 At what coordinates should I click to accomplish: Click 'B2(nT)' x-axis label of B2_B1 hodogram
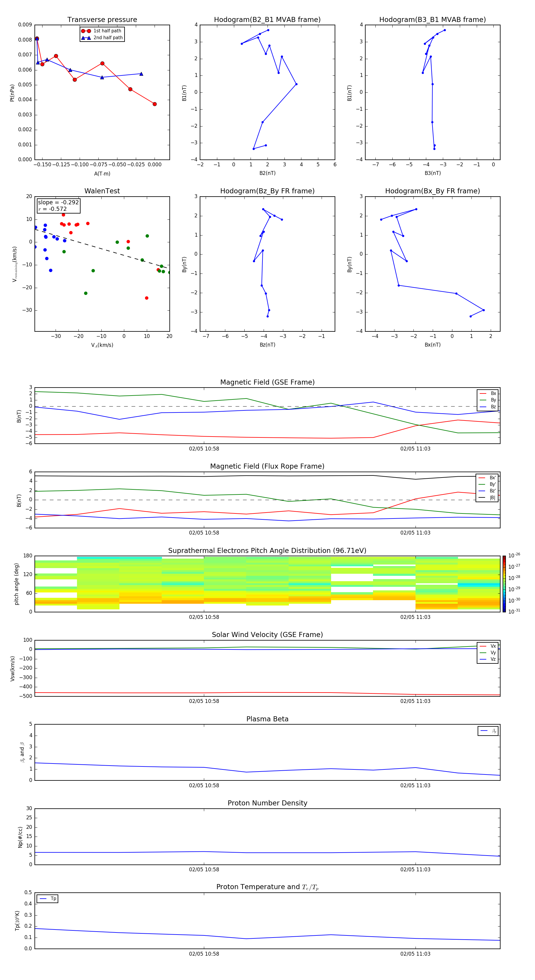click(267, 173)
